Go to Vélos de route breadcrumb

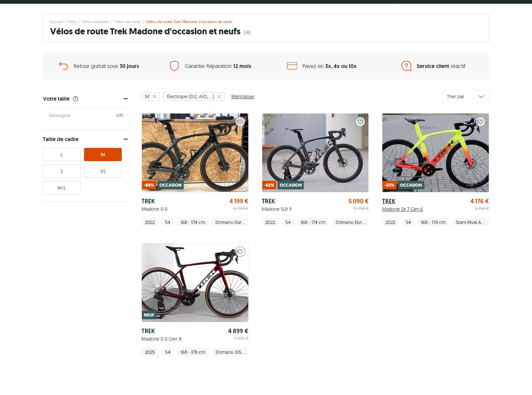tap(127, 22)
